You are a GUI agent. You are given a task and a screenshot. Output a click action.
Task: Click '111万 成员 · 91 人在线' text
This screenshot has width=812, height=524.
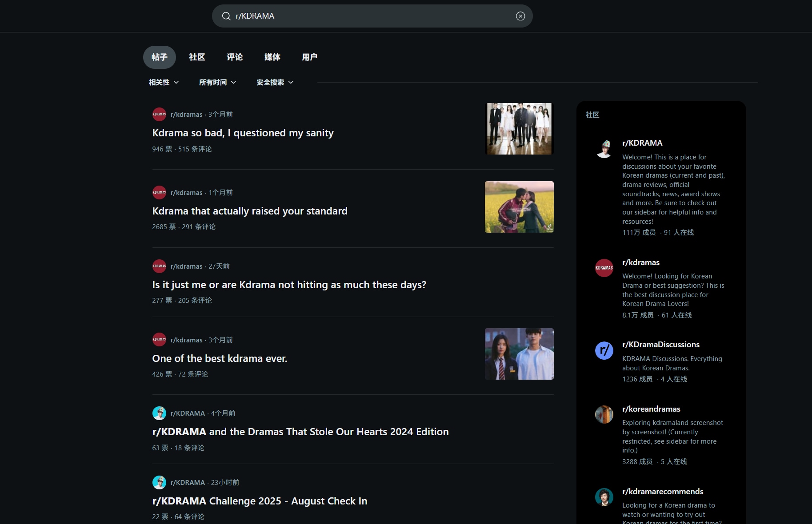(x=658, y=233)
